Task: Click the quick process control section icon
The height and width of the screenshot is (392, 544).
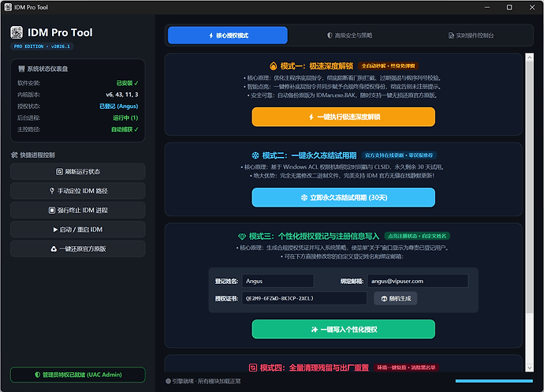Action: pos(14,155)
